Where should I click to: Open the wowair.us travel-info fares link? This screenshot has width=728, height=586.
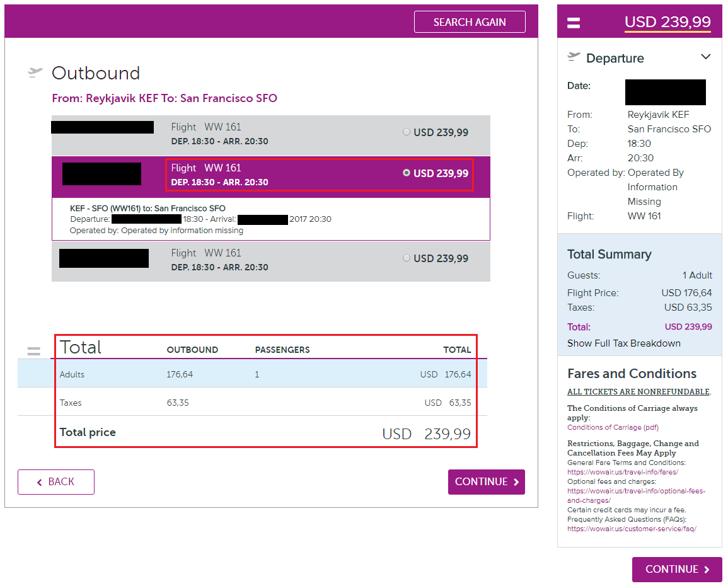point(622,472)
